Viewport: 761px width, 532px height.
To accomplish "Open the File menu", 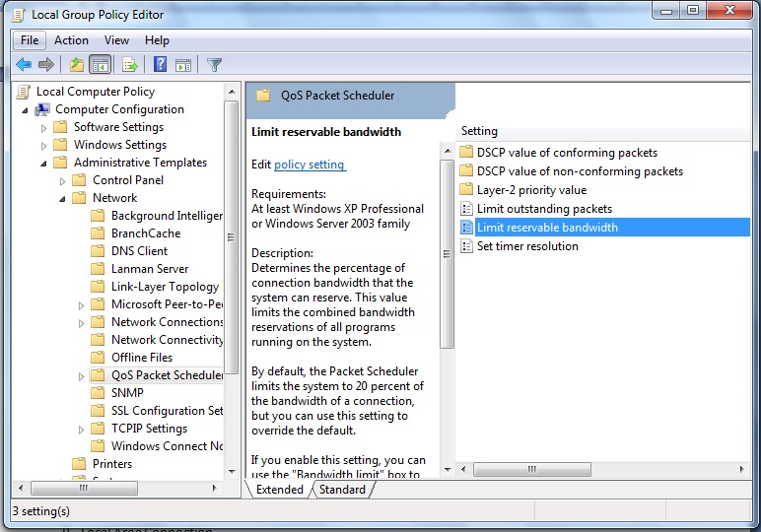I will pos(30,40).
